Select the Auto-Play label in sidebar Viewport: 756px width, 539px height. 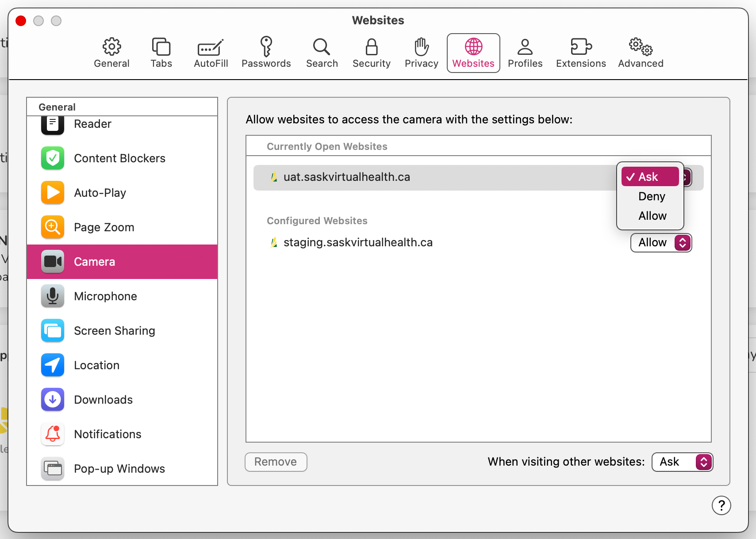100,193
